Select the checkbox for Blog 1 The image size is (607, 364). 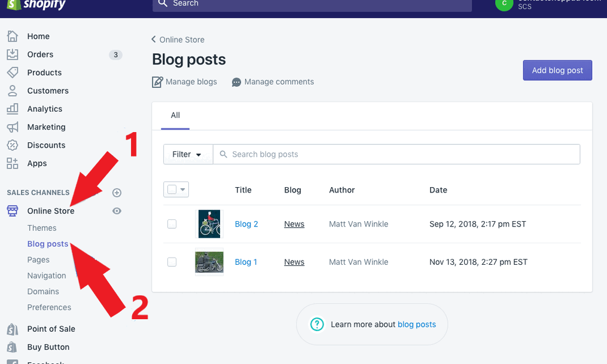click(x=172, y=262)
